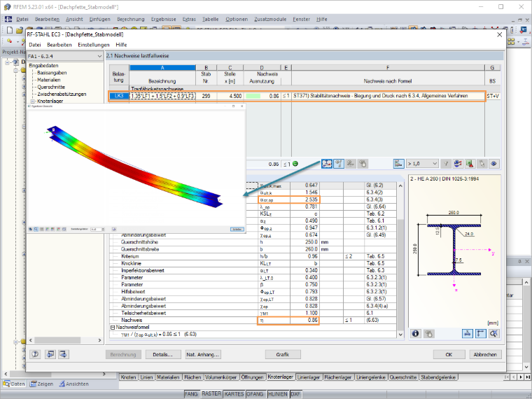Collapse the top project tree node

8,62
